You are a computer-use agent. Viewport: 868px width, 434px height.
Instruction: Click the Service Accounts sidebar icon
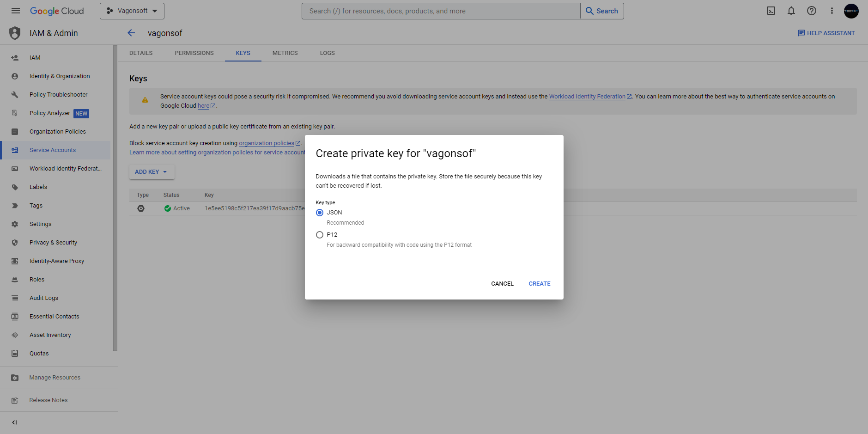(x=15, y=150)
